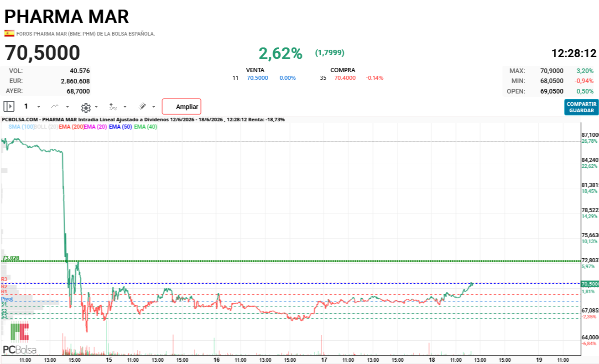Viewport: 599px width, 364px height.
Task: Click the 2,62% daily change
Action: [281, 53]
